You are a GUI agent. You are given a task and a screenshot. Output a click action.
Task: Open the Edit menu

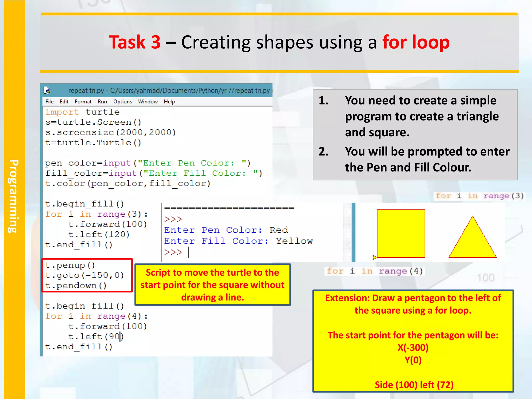tap(64, 102)
